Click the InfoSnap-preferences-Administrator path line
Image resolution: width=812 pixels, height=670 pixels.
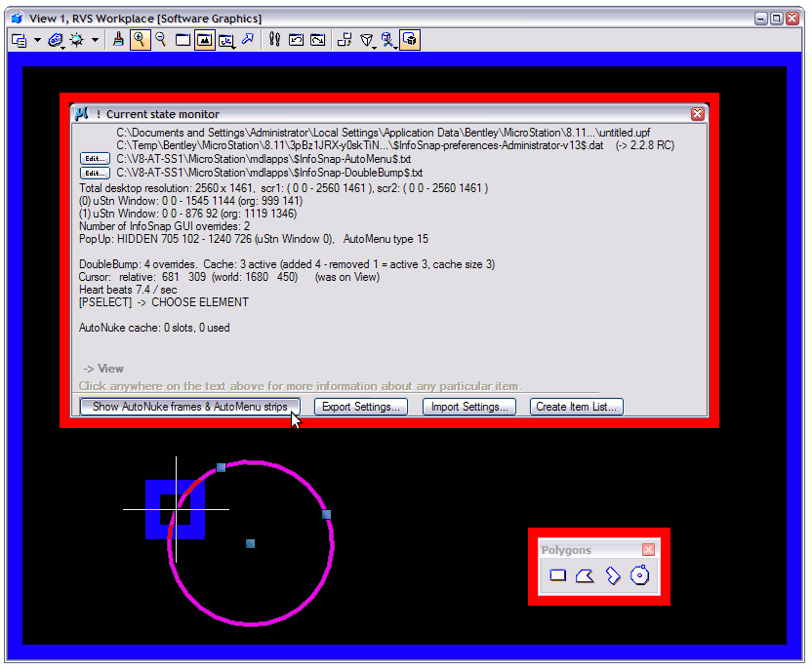[395, 145]
